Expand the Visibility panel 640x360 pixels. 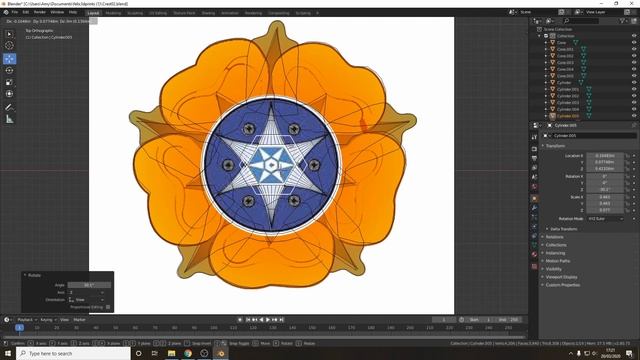553,269
